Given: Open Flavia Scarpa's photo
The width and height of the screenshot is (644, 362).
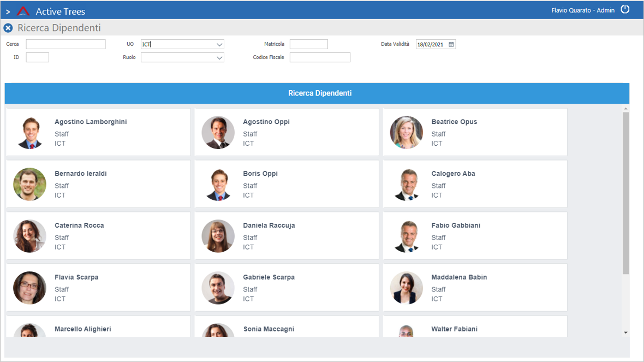Looking at the screenshot, I should (x=29, y=288).
